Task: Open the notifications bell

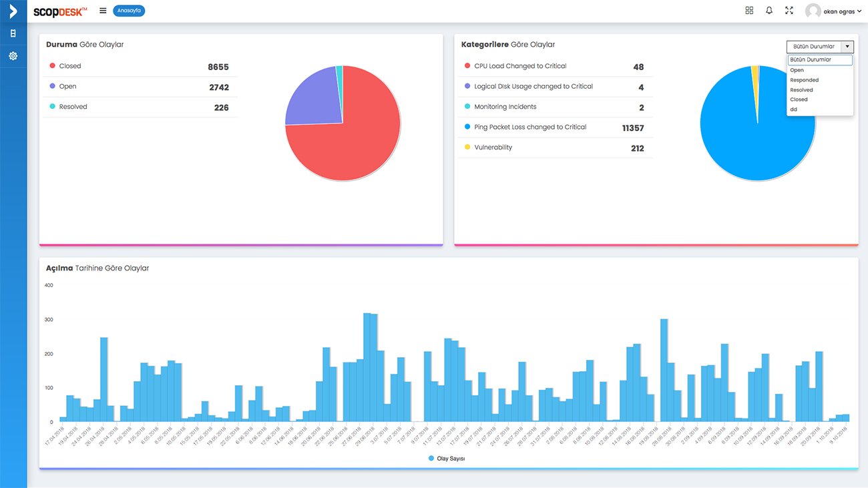Action: tap(769, 11)
